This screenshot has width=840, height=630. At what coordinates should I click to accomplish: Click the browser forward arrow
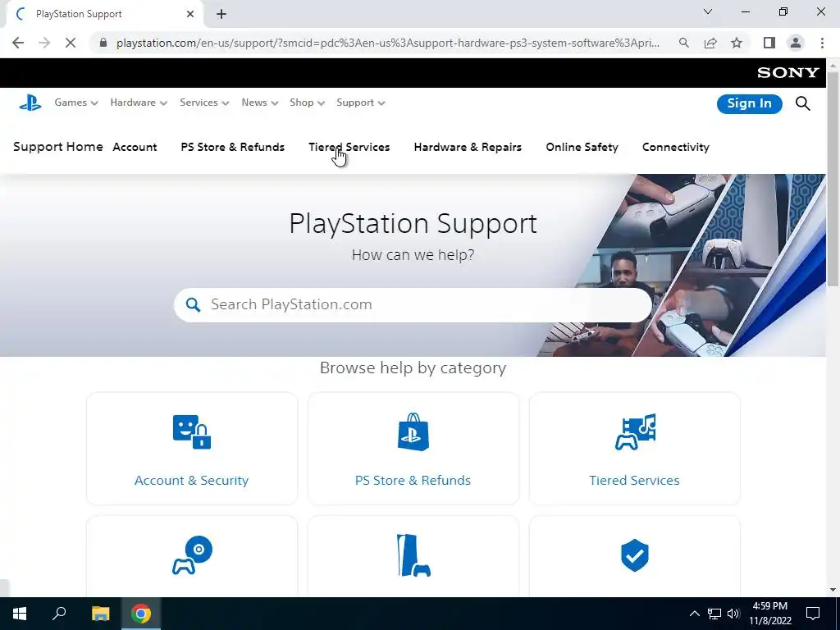point(44,43)
